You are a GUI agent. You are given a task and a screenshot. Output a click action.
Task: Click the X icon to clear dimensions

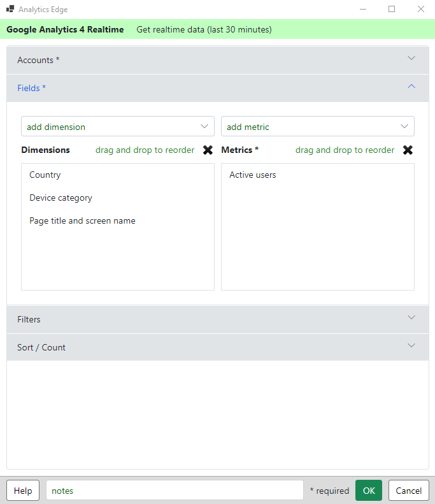coord(208,150)
